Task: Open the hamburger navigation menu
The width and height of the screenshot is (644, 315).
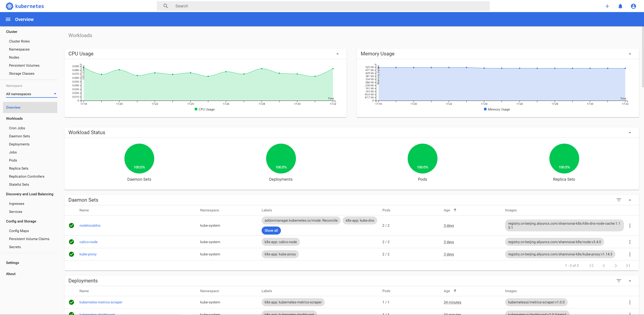Action: pos(8,19)
